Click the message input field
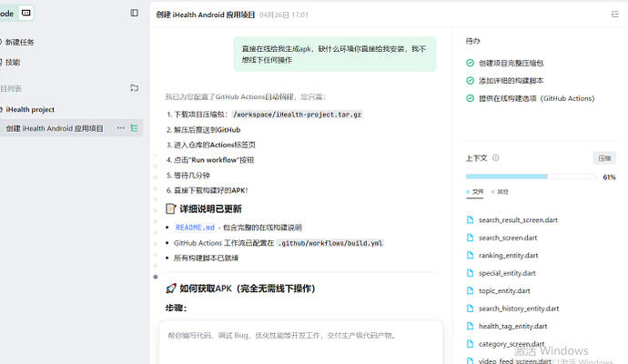 click(x=301, y=341)
